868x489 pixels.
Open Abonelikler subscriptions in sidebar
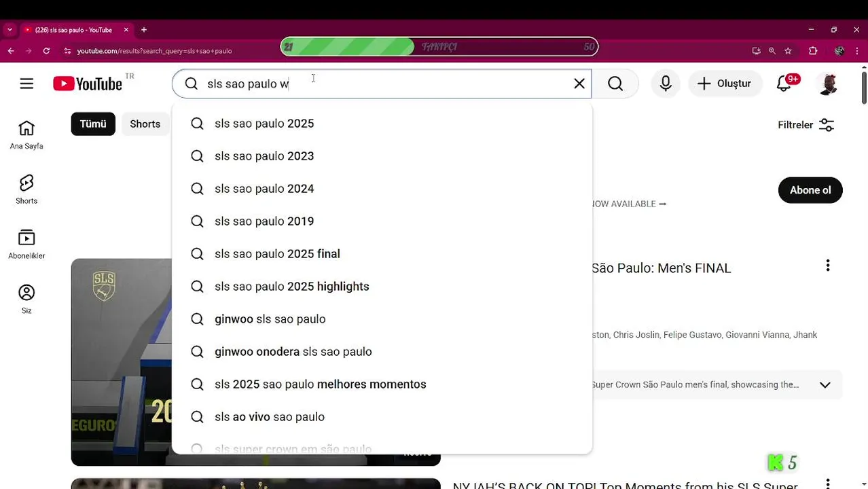point(26,244)
